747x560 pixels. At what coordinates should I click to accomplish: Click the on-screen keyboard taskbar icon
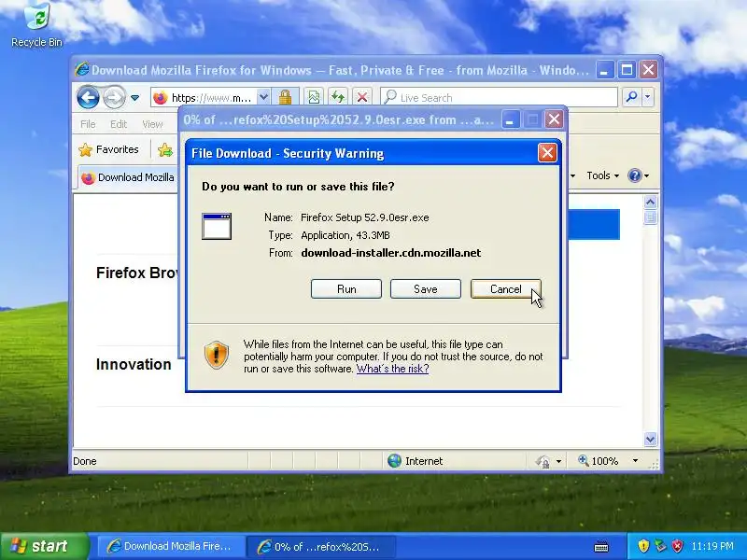(x=601, y=546)
